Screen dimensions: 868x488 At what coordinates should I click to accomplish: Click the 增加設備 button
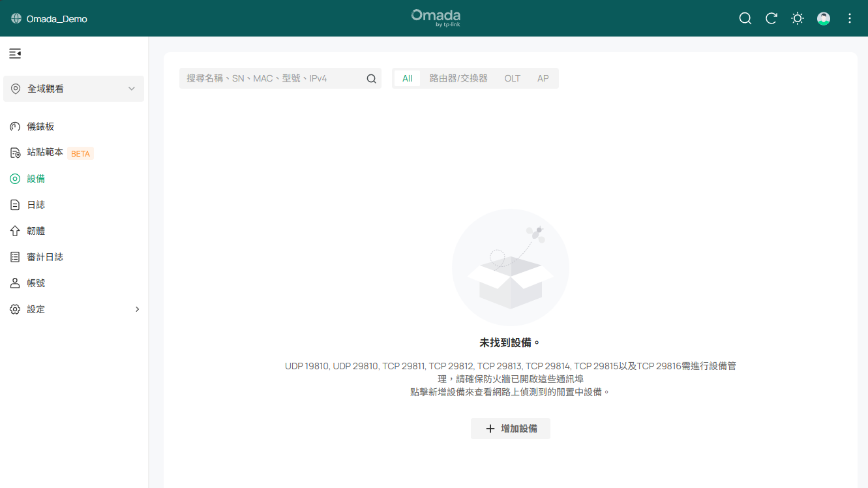tap(511, 429)
